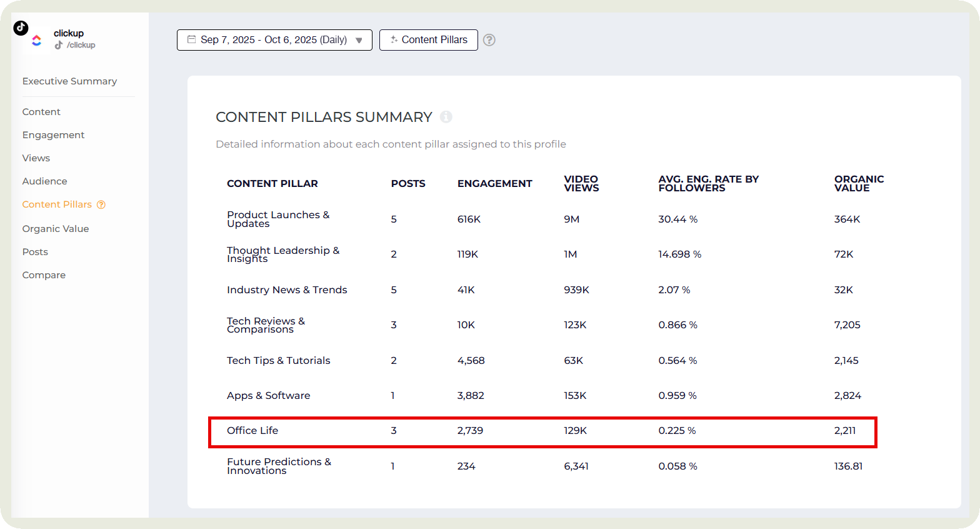980x529 pixels.
Task: Open the date range dropdown arrow
Action: click(359, 40)
